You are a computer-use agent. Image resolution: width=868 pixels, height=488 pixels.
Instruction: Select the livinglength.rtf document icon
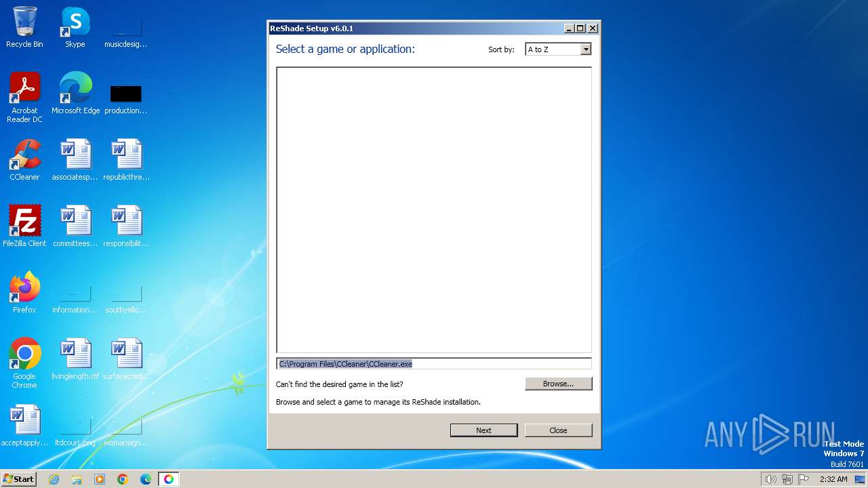[x=75, y=359]
